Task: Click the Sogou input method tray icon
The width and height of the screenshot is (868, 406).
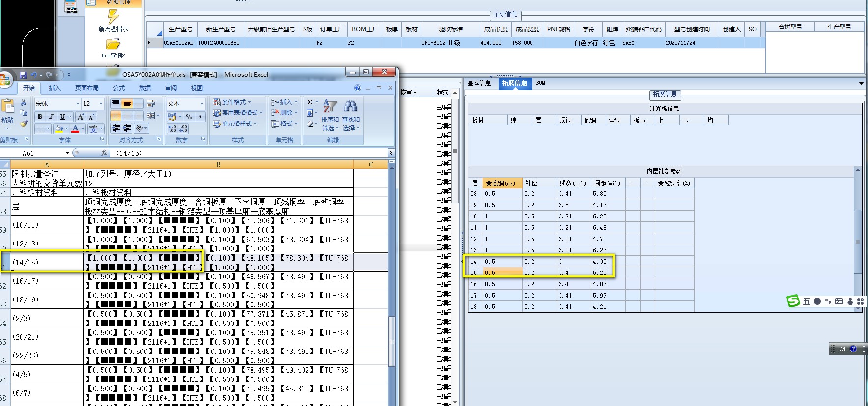Action: click(x=793, y=301)
